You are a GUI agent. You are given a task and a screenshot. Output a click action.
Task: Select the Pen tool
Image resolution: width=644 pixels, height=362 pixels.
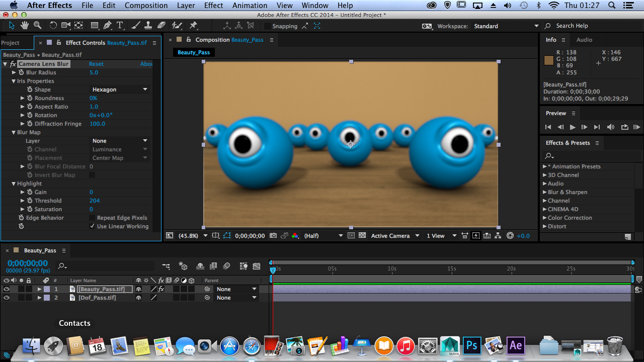[107, 25]
